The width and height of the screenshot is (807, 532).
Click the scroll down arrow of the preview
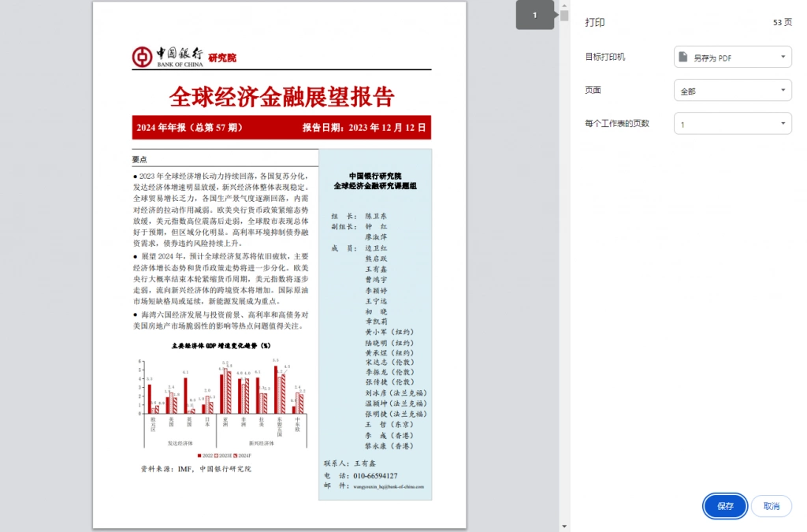click(x=564, y=526)
